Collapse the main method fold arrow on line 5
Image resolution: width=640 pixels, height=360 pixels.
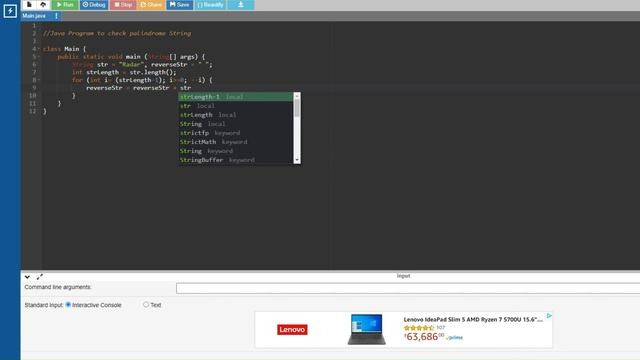click(x=39, y=57)
